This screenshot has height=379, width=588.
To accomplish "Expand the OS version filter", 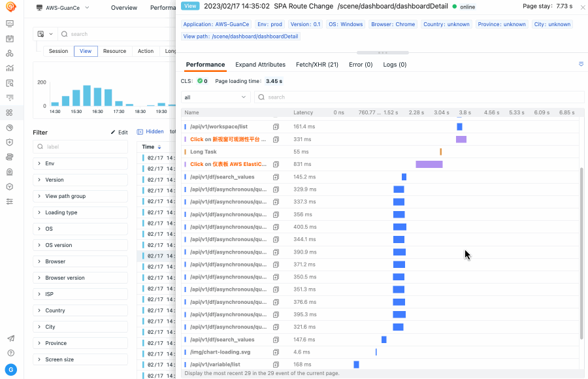I will coord(80,245).
